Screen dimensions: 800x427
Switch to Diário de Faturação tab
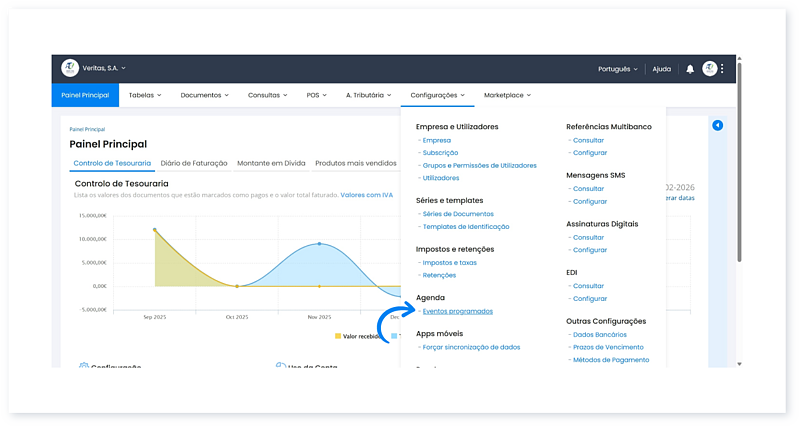pos(194,163)
